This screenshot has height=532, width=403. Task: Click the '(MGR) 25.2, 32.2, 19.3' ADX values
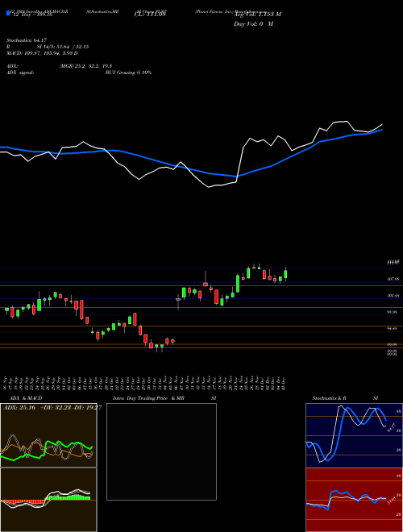pyautogui.click(x=85, y=66)
